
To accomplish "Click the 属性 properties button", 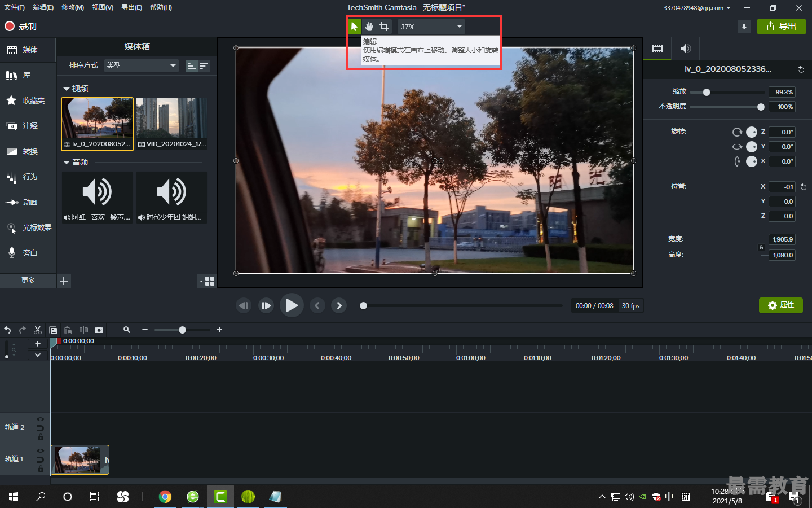I will (781, 305).
